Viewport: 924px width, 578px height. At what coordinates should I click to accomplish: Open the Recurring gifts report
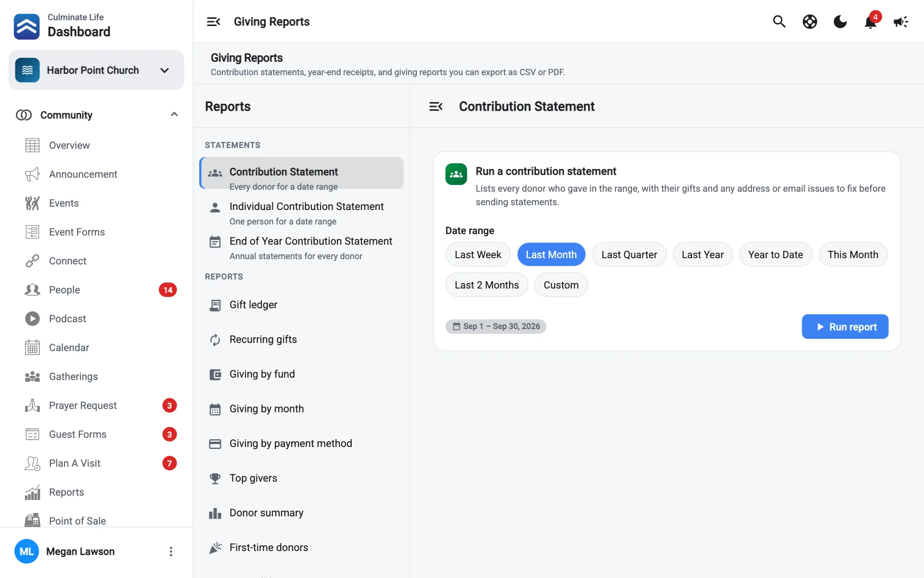coord(301,340)
